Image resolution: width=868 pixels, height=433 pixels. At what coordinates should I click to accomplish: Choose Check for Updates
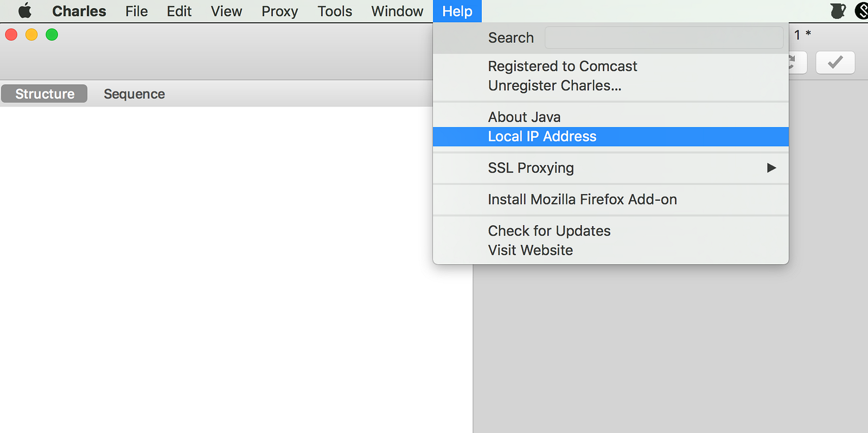click(x=549, y=231)
